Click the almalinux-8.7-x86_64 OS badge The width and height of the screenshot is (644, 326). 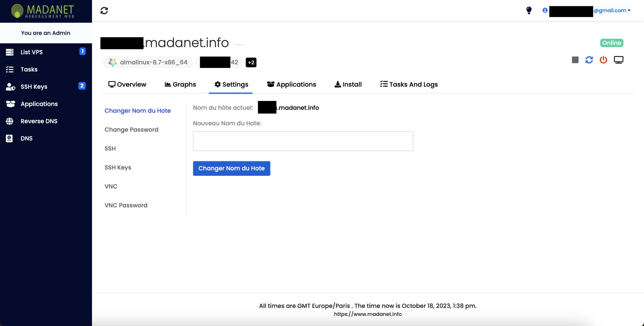(148, 62)
